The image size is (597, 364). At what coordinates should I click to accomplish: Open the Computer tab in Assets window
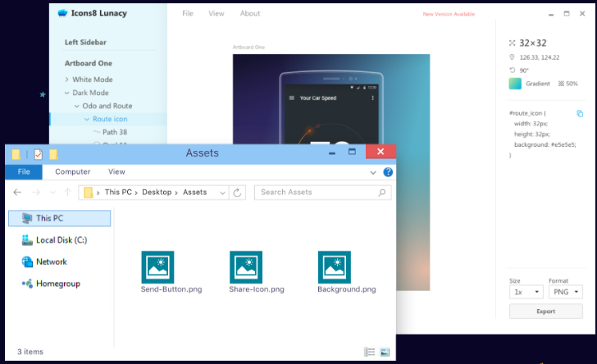(73, 171)
